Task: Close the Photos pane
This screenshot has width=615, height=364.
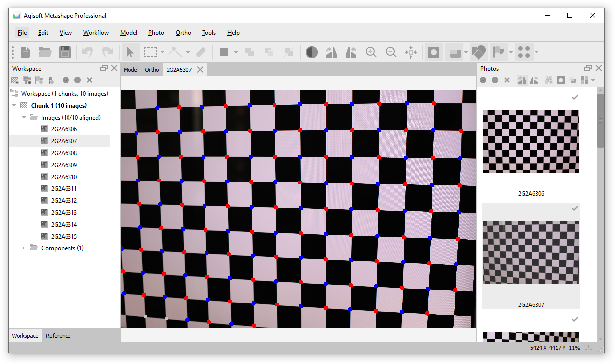Action: [x=599, y=68]
